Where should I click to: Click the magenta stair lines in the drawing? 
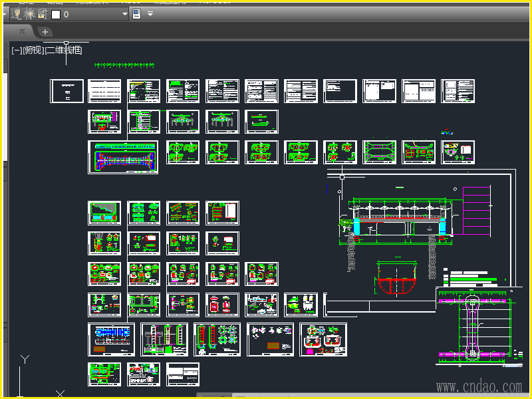(x=477, y=209)
